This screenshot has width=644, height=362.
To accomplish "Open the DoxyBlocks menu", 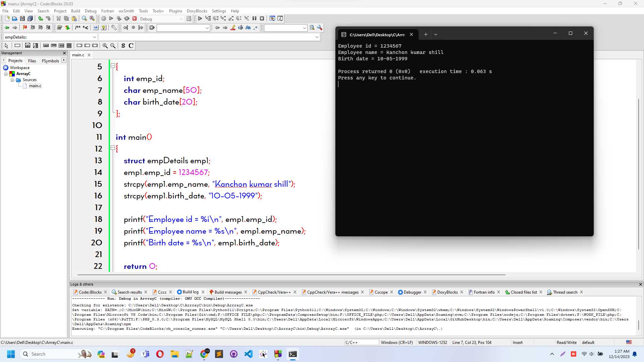I will pyautogui.click(x=197, y=11).
